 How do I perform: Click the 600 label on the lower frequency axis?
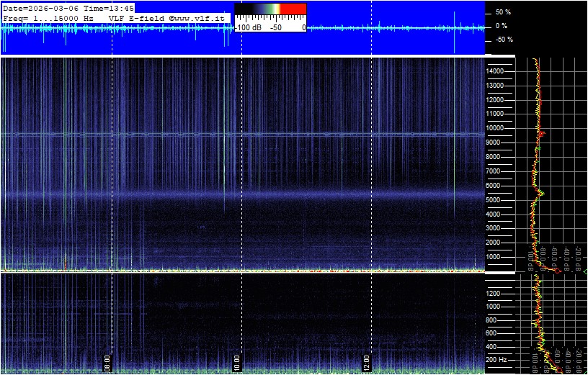pos(494,333)
